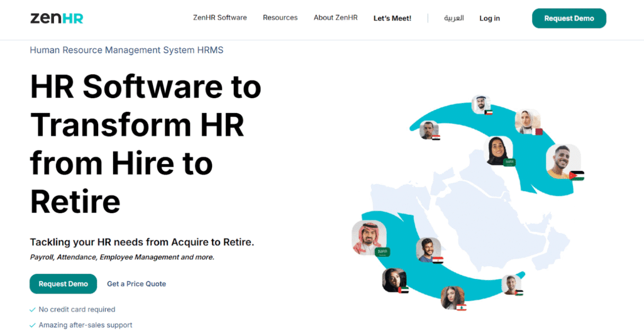Click the Jordan flag beside orange-shirt man
Screen dimensions: 644x333
tap(577, 175)
